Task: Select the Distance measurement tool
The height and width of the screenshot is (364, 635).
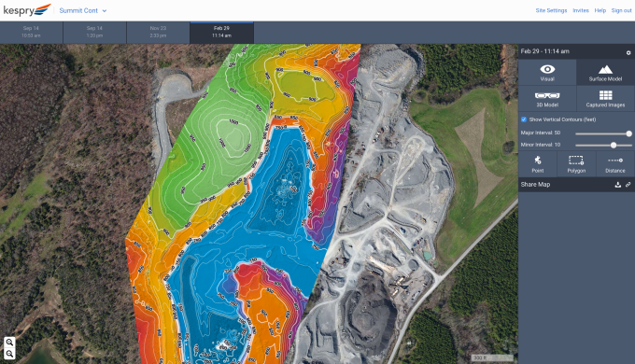Action: [x=615, y=164]
